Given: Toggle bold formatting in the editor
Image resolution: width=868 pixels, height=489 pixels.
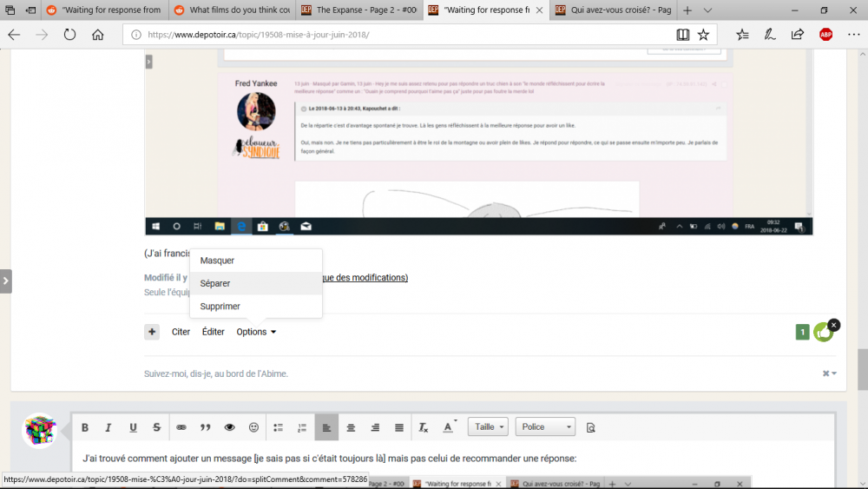Looking at the screenshot, I should coord(85,427).
